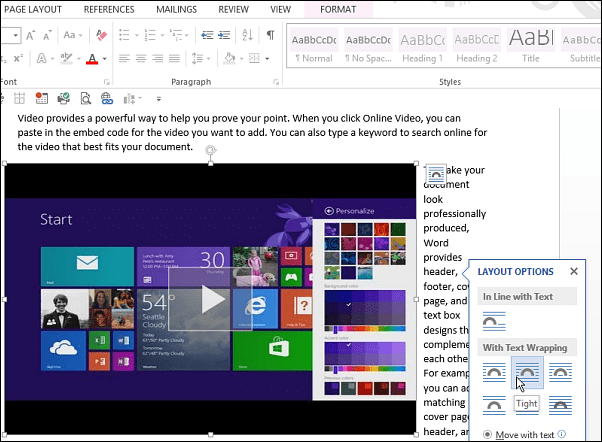
Task: Choose Through text wrapping
Action: [x=560, y=372]
